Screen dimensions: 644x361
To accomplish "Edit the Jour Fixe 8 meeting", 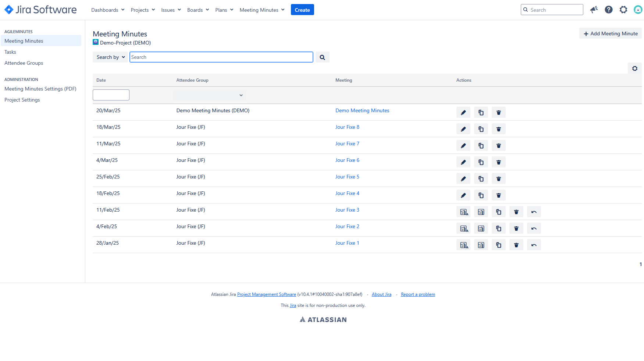I will pyautogui.click(x=463, y=129).
